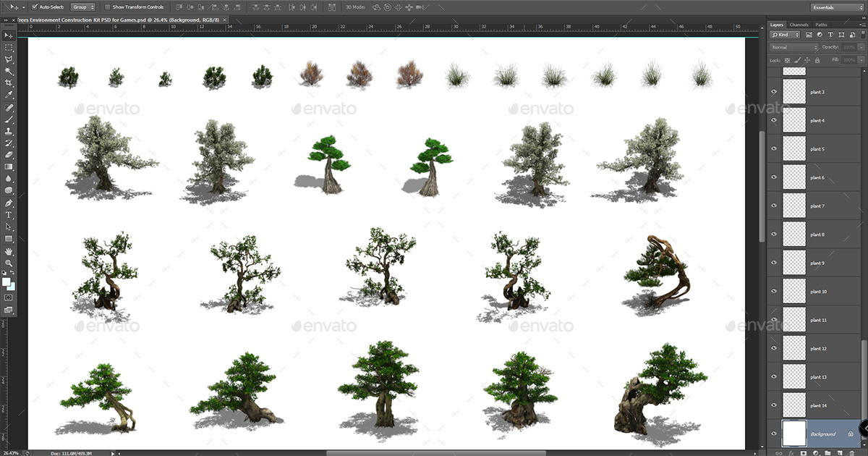Select the Move tool
Image resolution: width=868 pixels, height=456 pixels.
[x=8, y=35]
